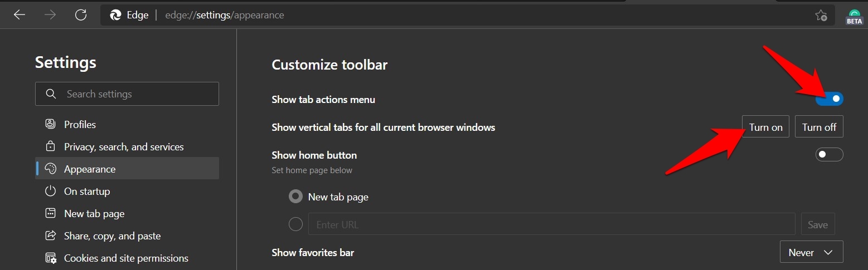The image size is (868, 270).
Task: Disable the Show tab actions menu toggle
Action: tap(829, 99)
